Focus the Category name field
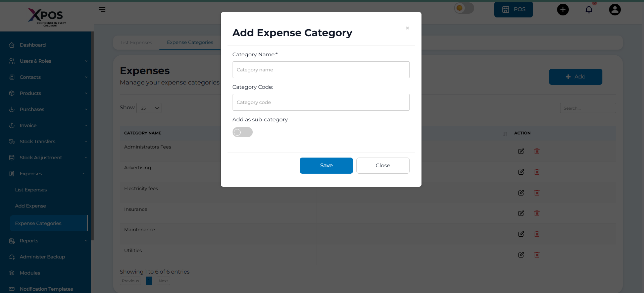Screen dimensions: 644x293 [x=321, y=70]
